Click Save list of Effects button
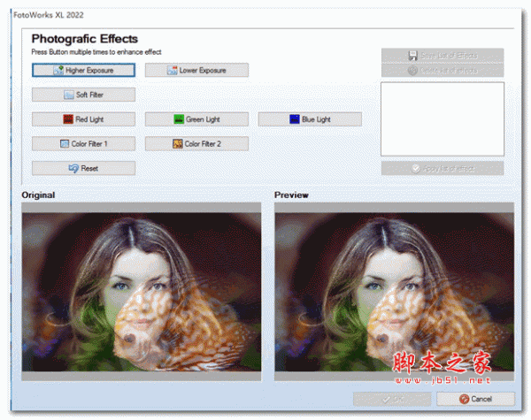 442,56
